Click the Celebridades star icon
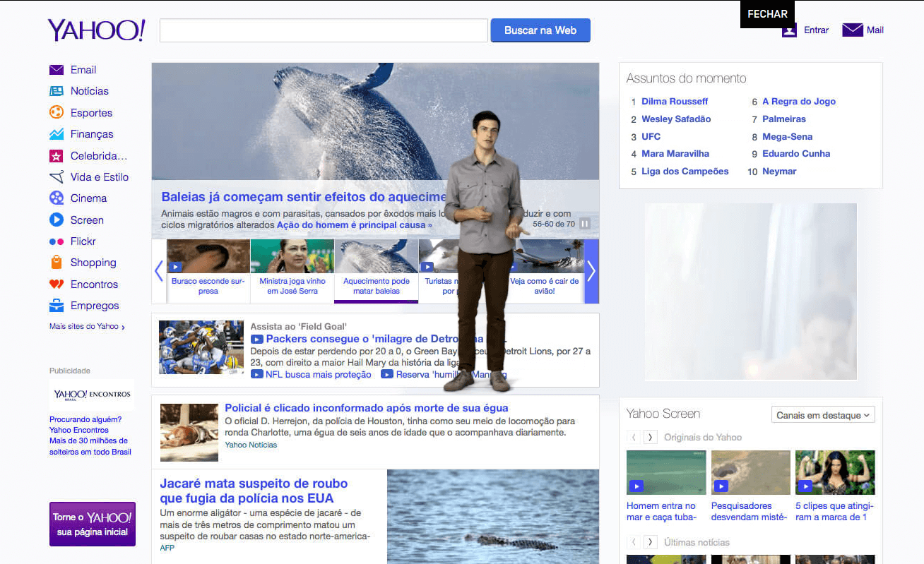This screenshot has height=564, width=924. (57, 156)
